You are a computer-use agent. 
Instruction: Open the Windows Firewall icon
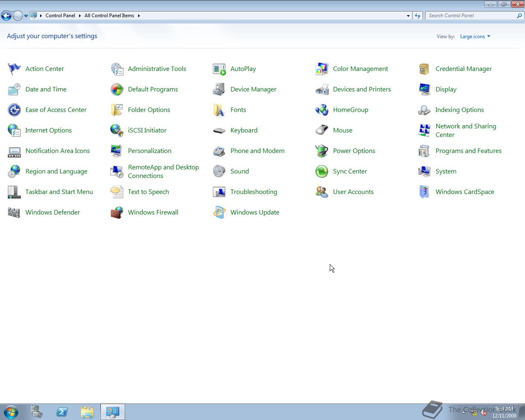click(x=117, y=212)
